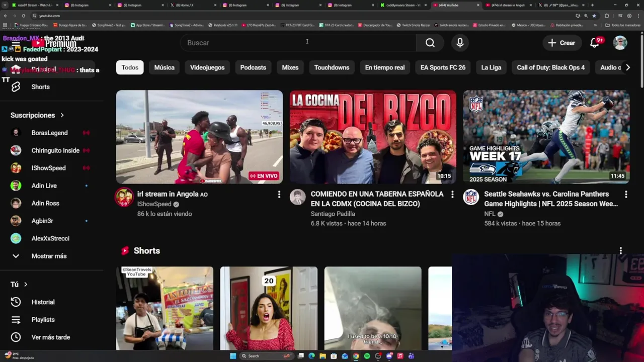
Task: Open the Short with woman in red dress
Action: tap(269, 308)
